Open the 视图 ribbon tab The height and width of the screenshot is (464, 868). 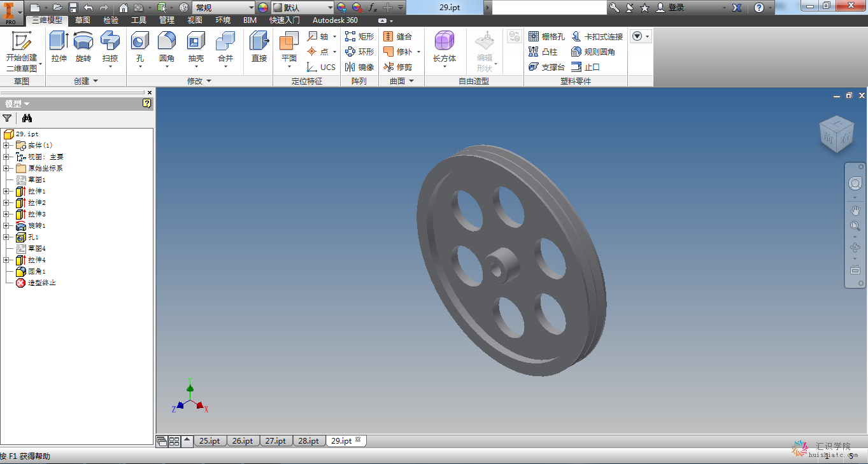click(195, 20)
